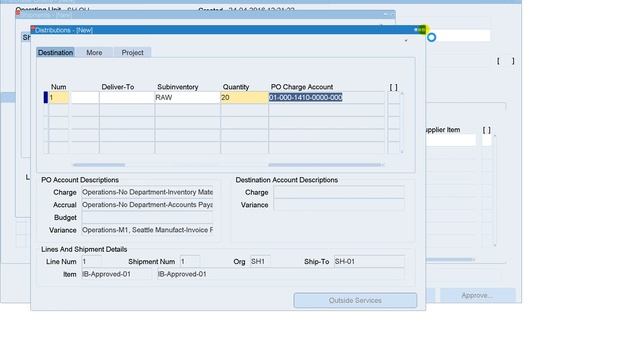This screenshot has width=640, height=360.
Task: Click the PO Charge description field
Action: pyautogui.click(x=147, y=192)
